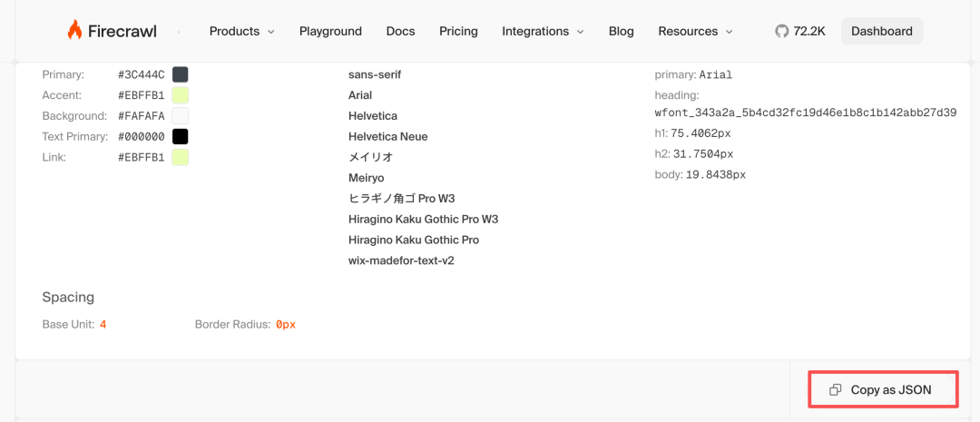This screenshot has width=980, height=422.
Task: Click the Background color swatch #FAFAFA
Action: click(181, 116)
